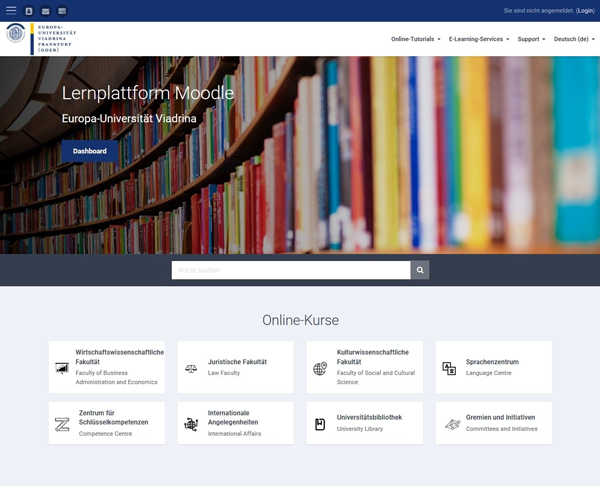Click the magnifier search button

[420, 270]
